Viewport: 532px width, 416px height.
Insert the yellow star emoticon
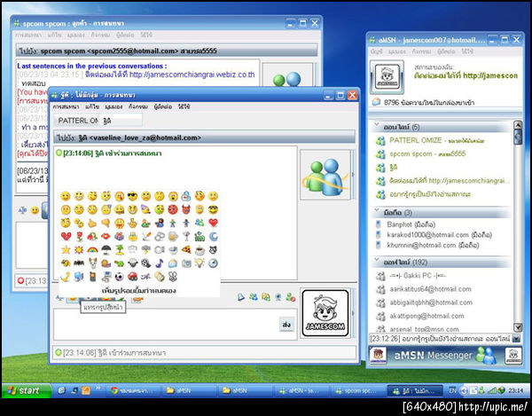click(x=66, y=250)
